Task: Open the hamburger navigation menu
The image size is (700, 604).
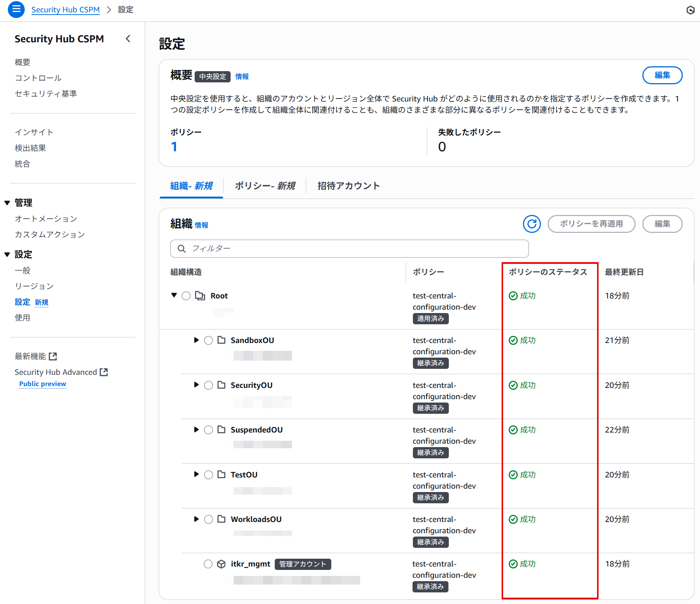Action: pos(16,9)
